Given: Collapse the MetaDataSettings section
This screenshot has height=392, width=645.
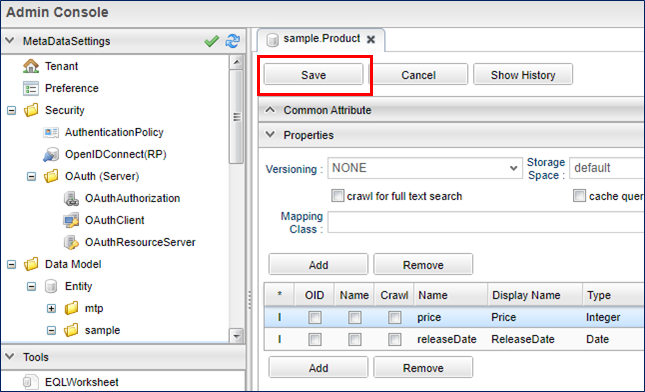Looking at the screenshot, I should pos(9,41).
